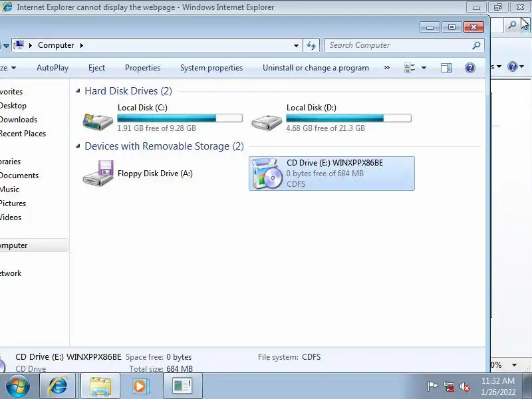
Task: Open System properties
Action: click(x=211, y=68)
